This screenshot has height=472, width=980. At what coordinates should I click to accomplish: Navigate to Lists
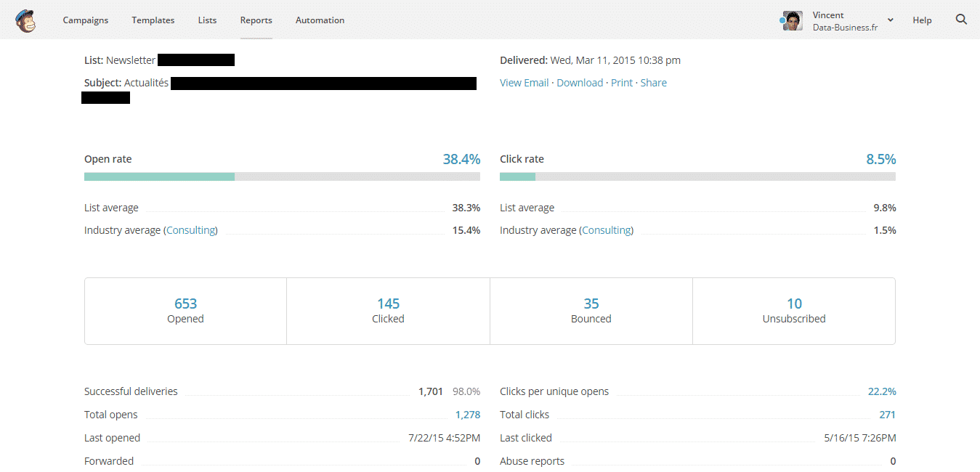(x=207, y=20)
